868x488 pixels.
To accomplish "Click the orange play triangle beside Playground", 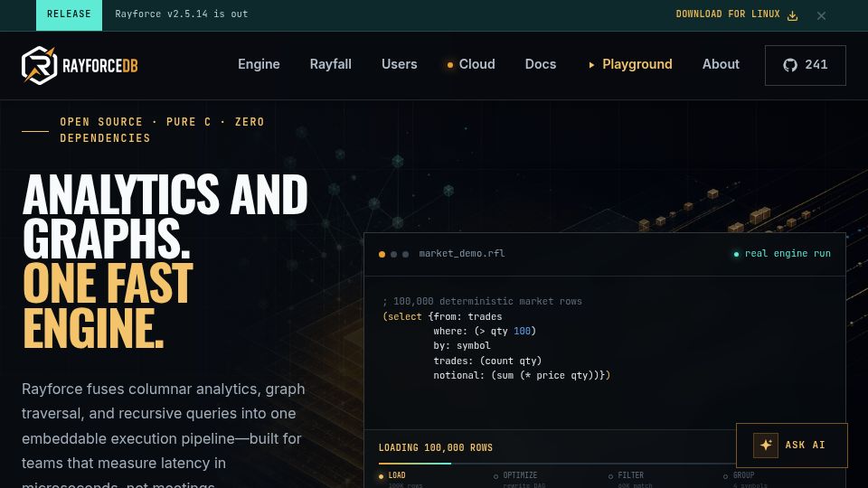I will [591, 65].
